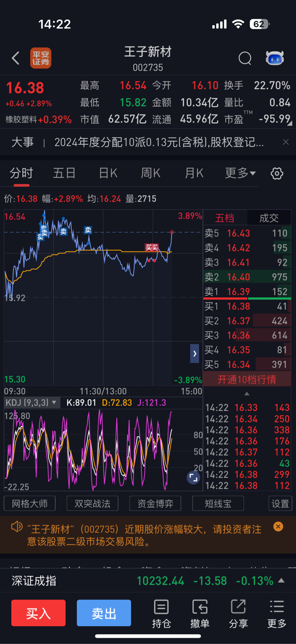Expand the 深证成指 index bar arrow

[x=281, y=580]
